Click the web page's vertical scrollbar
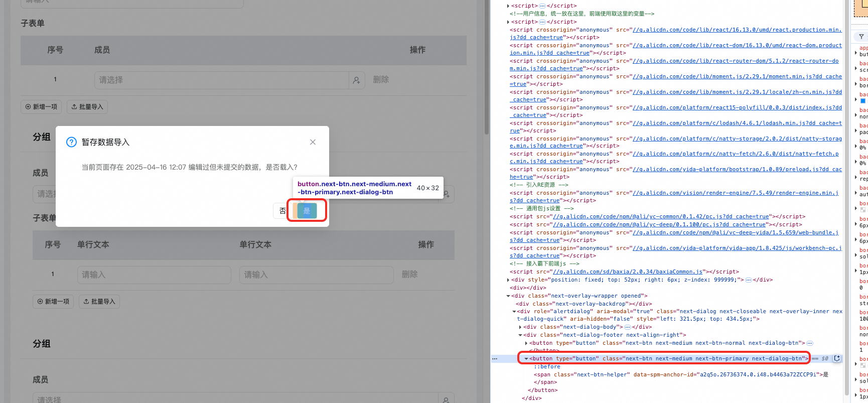This screenshot has height=403, width=868. 486,68
